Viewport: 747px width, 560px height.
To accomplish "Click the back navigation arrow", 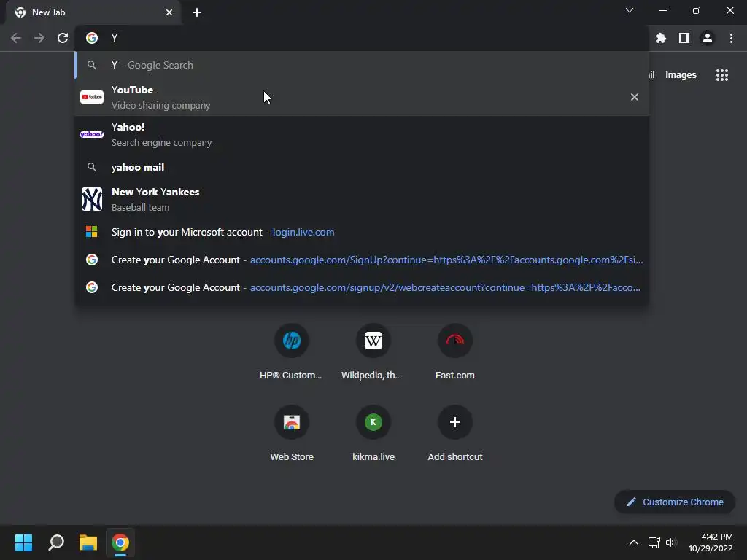I will pos(16,38).
